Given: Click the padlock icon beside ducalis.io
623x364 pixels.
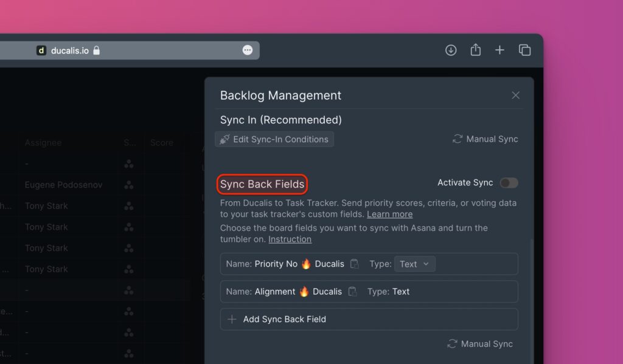Looking at the screenshot, I should [x=96, y=50].
